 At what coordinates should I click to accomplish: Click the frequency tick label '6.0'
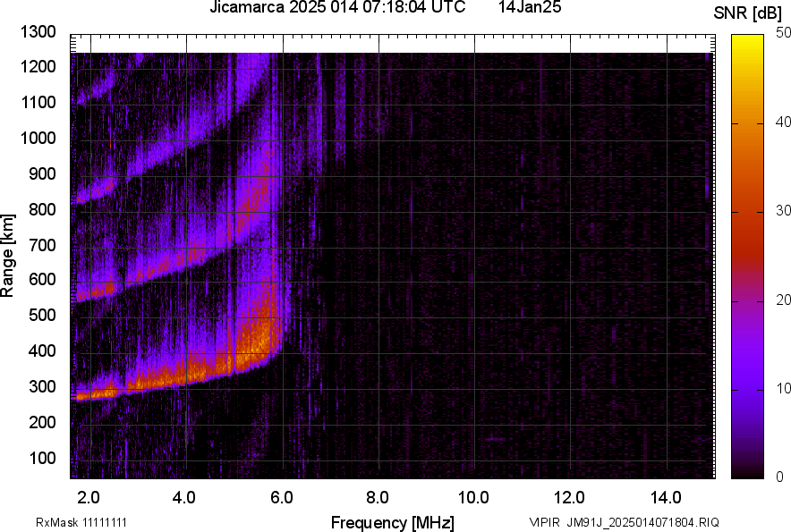click(282, 498)
